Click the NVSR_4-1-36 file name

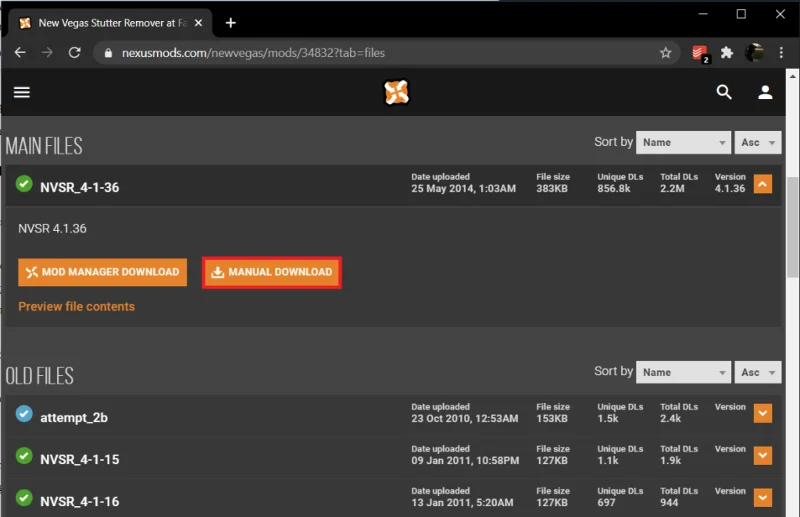[80, 188]
